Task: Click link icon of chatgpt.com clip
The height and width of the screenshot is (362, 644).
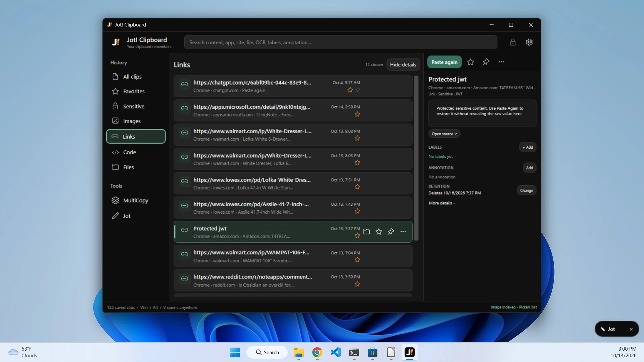Action: coord(184,84)
